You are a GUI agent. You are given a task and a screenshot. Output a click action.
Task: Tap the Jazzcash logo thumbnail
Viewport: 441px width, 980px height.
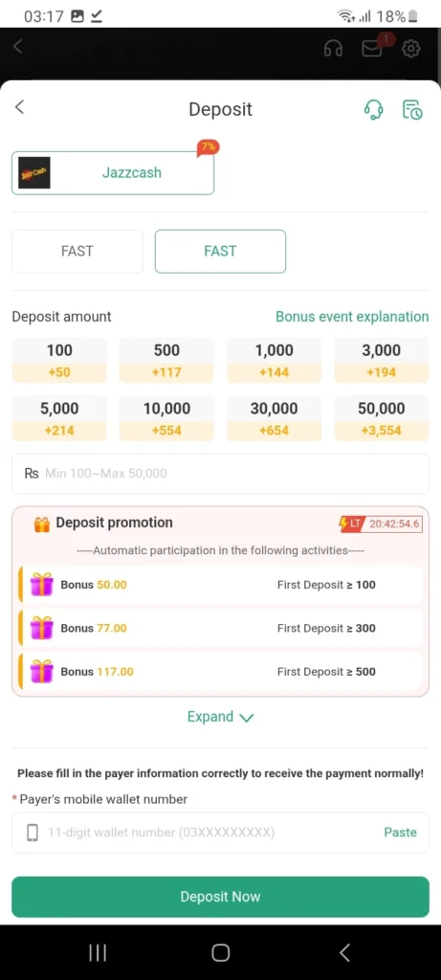(x=34, y=172)
